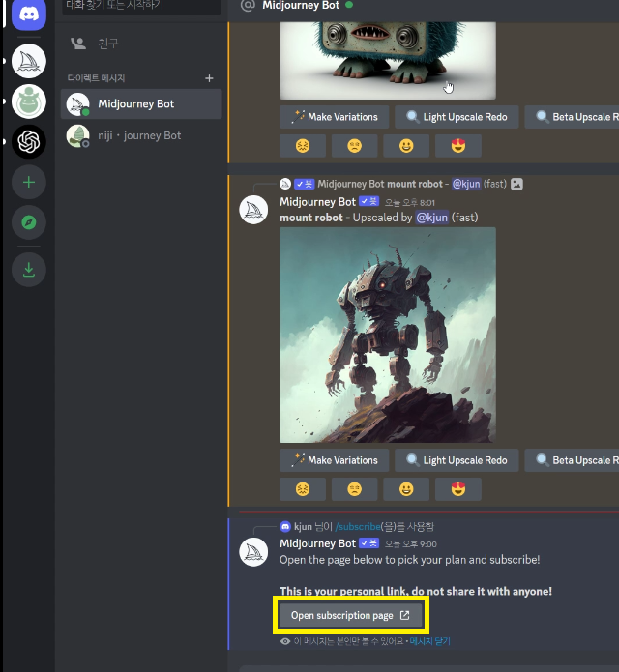The width and height of the screenshot is (619, 672).
Task: React with dizzy face under monster image
Action: tap(303, 146)
